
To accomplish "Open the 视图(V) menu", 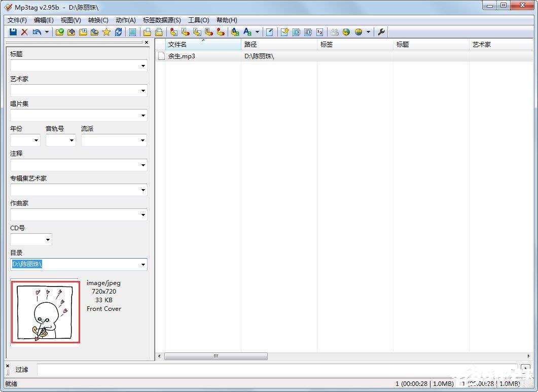I will coord(70,20).
